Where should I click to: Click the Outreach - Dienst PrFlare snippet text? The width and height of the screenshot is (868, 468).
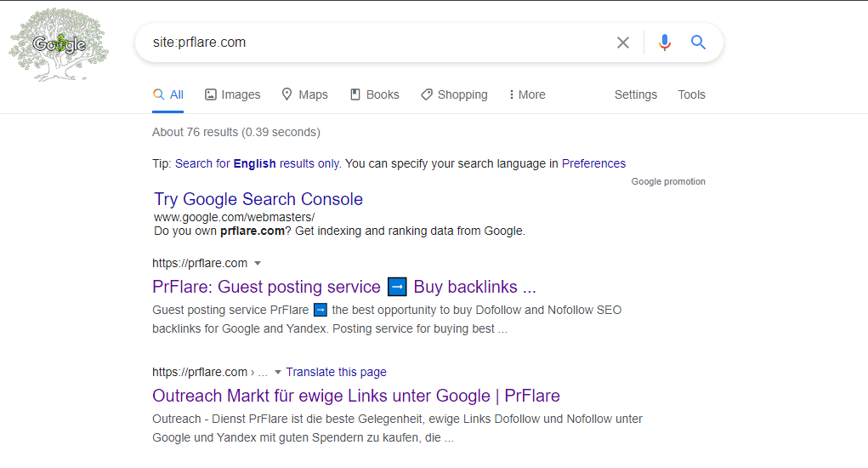[398, 428]
